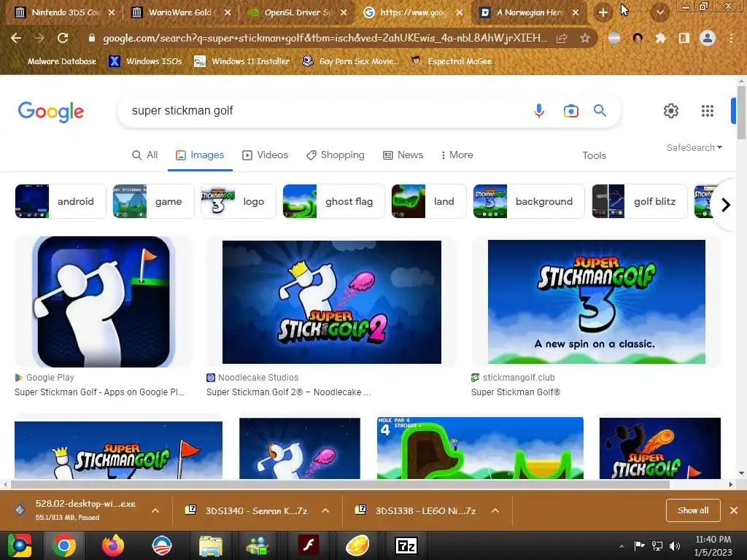Open the Chrome profile avatar
This screenshot has height=560, width=747.
708,38
